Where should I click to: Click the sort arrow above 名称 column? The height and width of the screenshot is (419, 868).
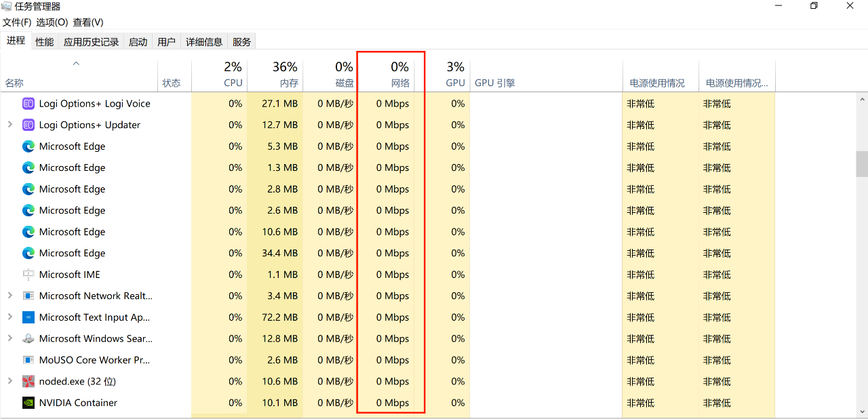click(77, 64)
